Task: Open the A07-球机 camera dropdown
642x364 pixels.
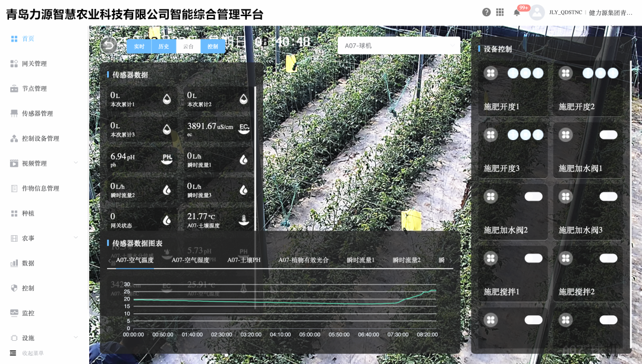Action: (x=399, y=45)
